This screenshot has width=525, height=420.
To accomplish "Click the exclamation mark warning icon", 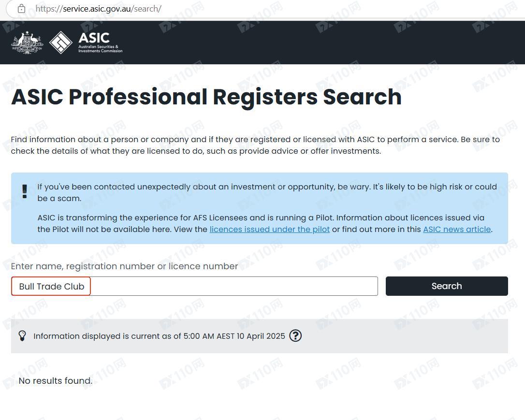I will coord(25,191).
